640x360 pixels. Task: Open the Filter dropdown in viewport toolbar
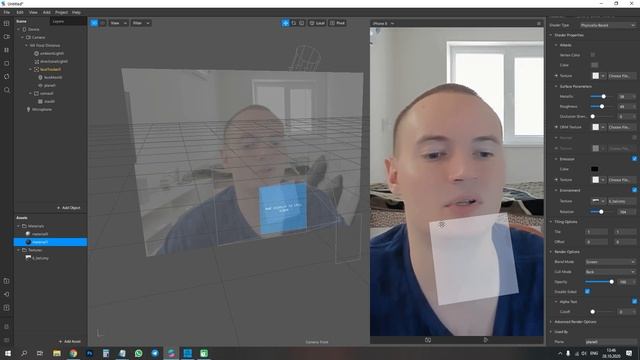[141, 23]
